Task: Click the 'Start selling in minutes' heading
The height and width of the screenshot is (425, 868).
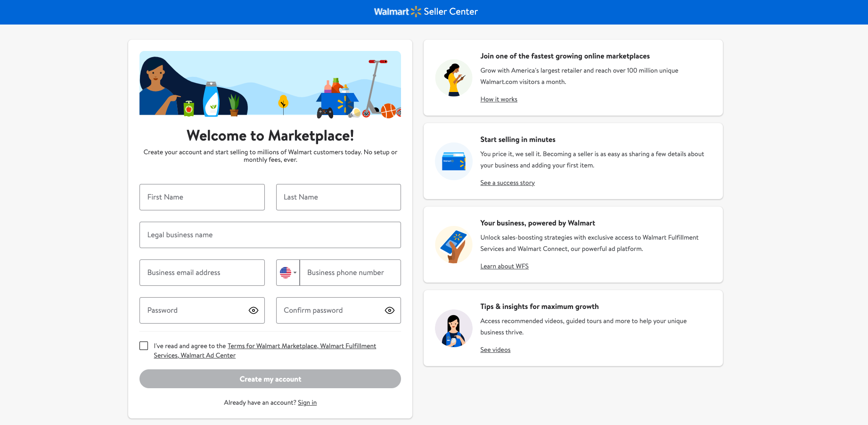Action: [x=518, y=140]
